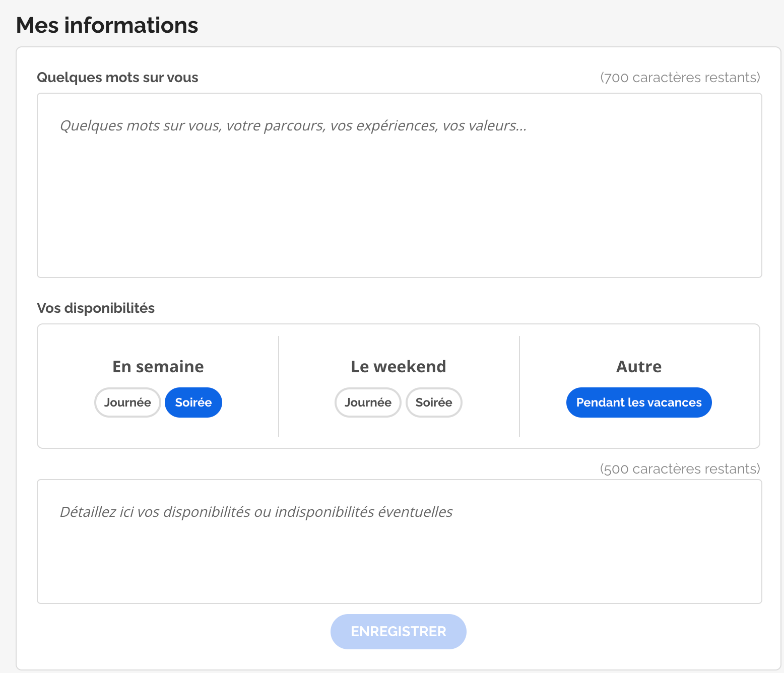Toggle Journée under En semaine

(x=127, y=402)
